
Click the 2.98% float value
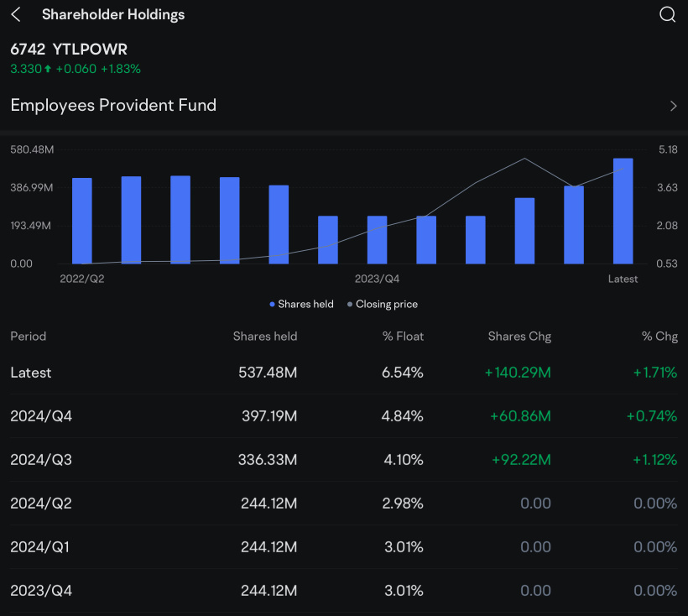[x=403, y=504]
